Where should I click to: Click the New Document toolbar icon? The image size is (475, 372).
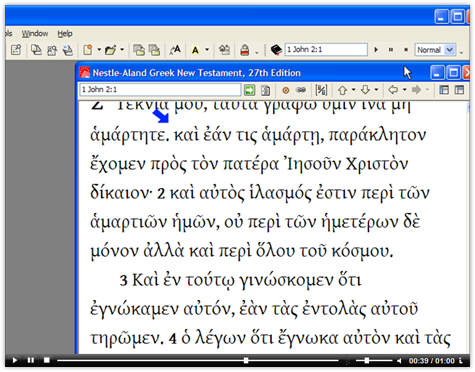[x=88, y=50]
